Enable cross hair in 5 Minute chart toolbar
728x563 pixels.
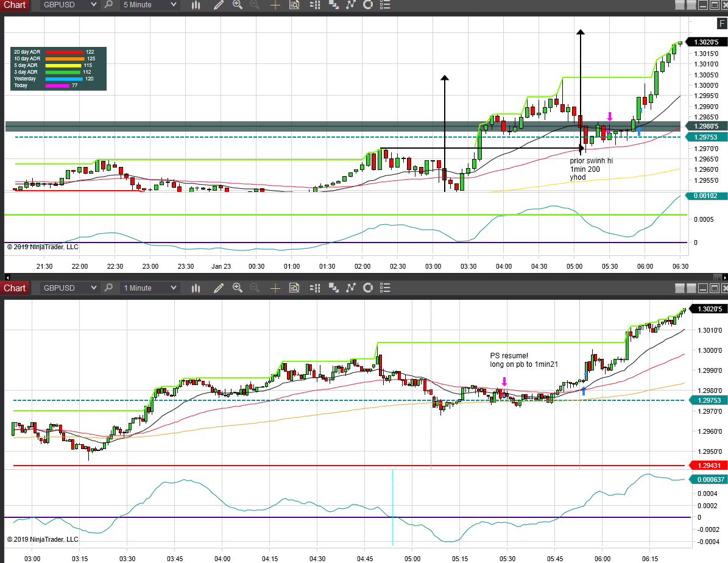tap(275, 5)
